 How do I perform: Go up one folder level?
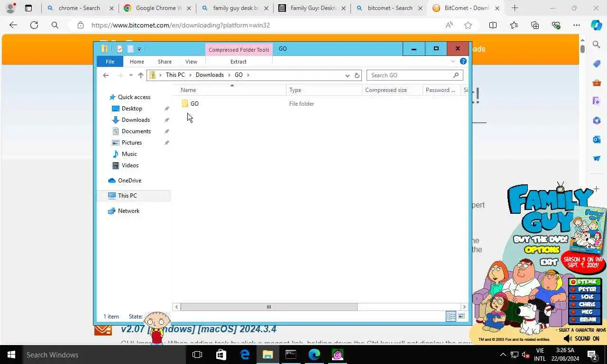141,75
